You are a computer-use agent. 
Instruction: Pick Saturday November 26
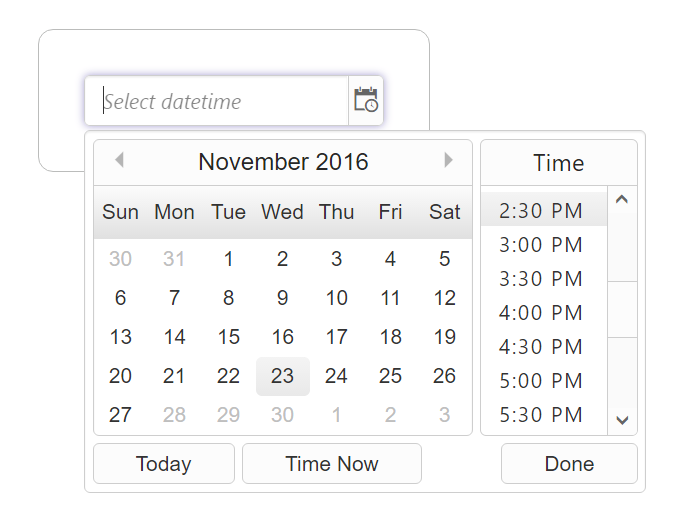(445, 376)
